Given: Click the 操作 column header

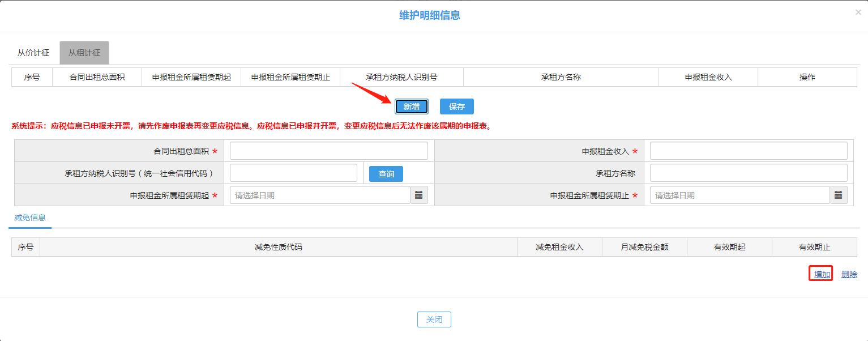Looking at the screenshot, I should [x=807, y=77].
